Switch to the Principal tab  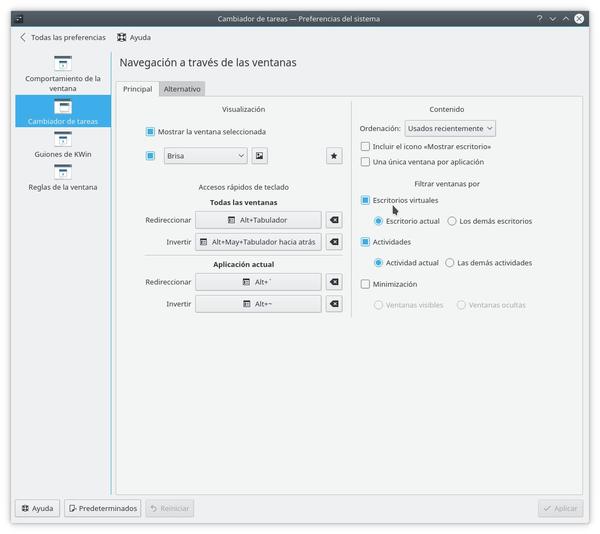tap(137, 89)
